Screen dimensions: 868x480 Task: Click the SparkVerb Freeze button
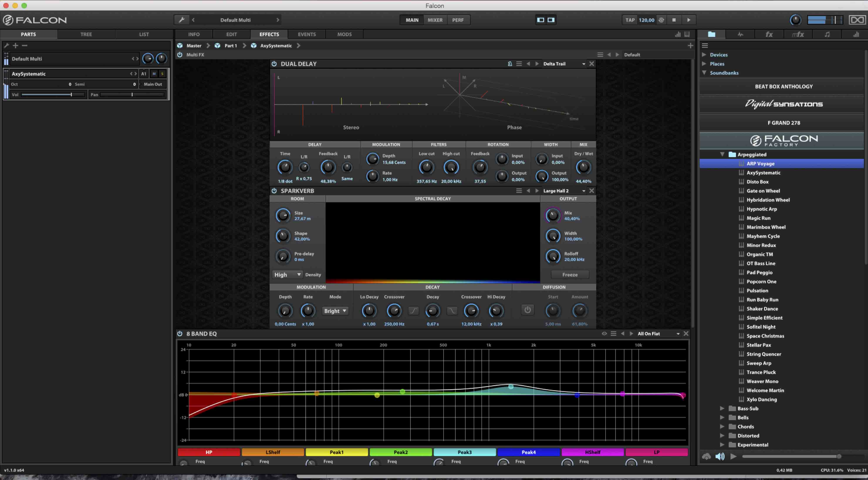point(570,275)
